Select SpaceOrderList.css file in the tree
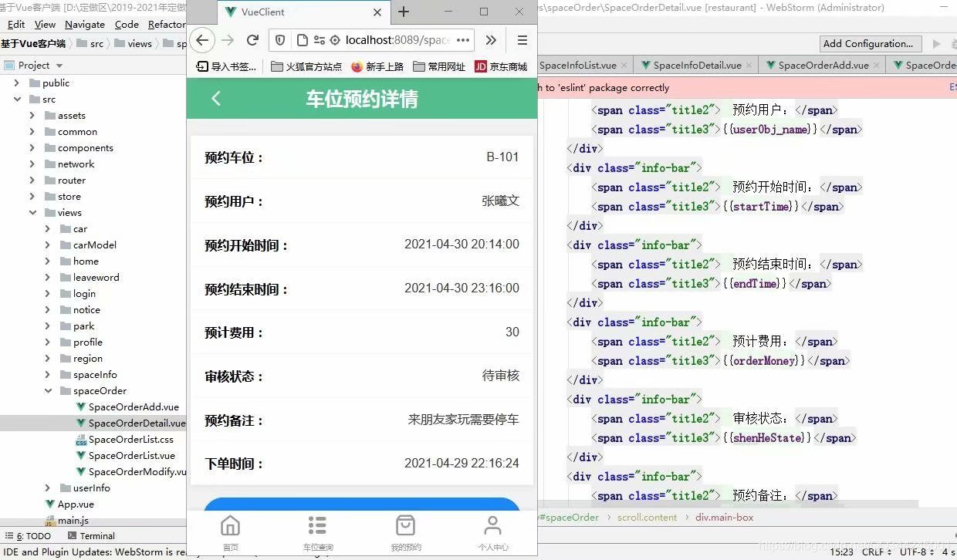 pos(124,439)
